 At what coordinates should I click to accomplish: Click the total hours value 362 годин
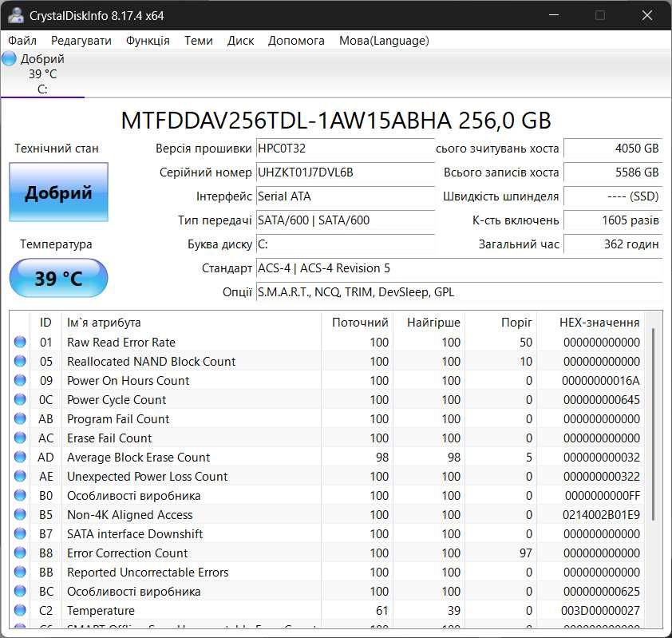click(613, 244)
